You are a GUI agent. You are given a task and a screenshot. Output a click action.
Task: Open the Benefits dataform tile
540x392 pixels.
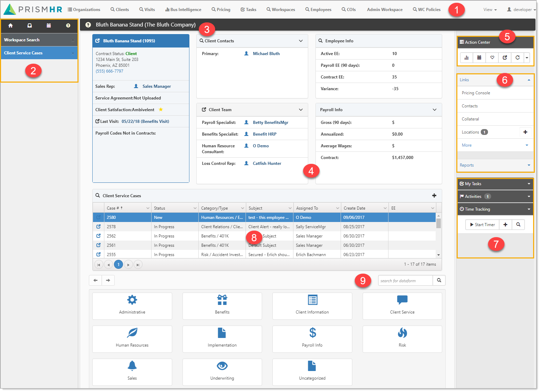222,306
